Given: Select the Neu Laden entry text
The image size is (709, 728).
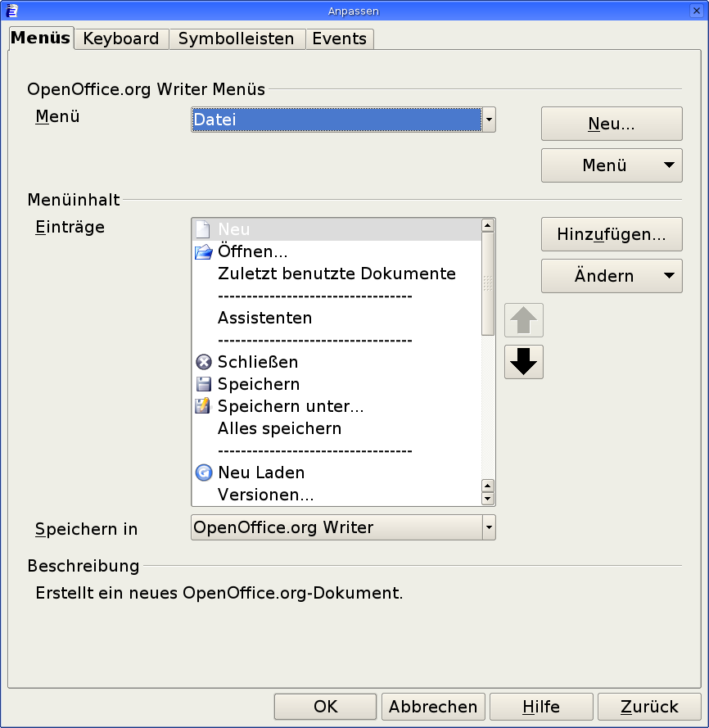Looking at the screenshot, I should [261, 473].
